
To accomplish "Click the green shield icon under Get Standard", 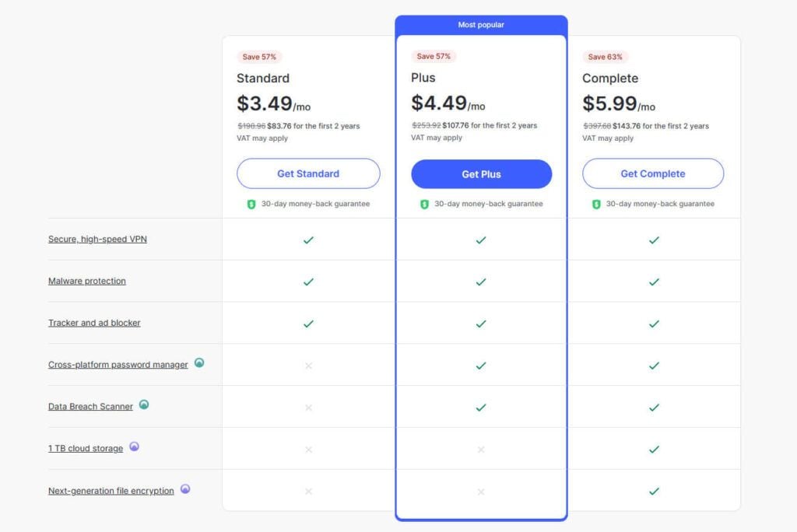I will click(x=251, y=204).
